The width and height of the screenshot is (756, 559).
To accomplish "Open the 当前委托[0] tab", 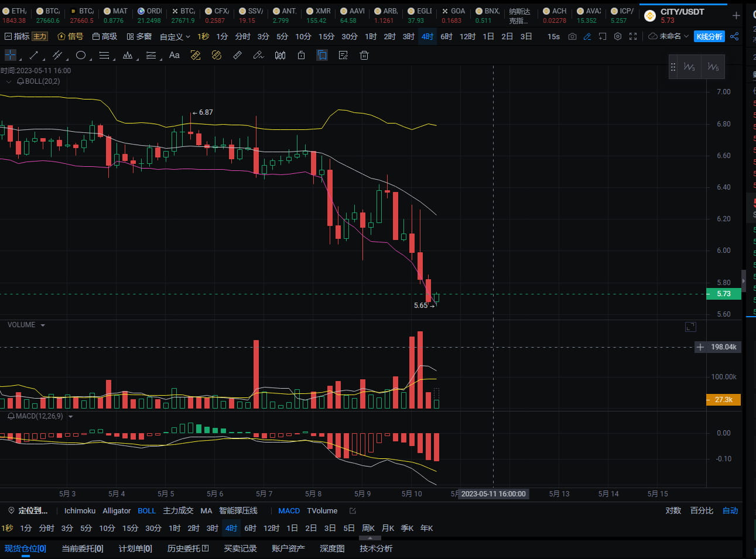I will pyautogui.click(x=83, y=549).
